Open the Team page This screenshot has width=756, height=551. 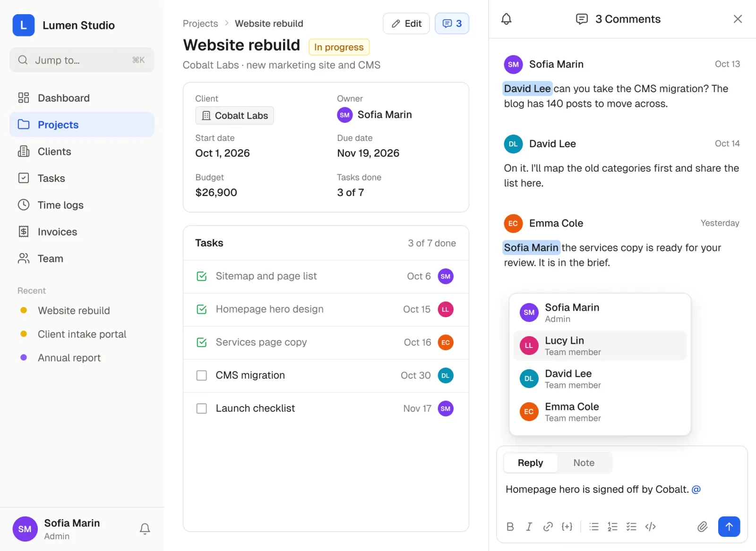(x=82, y=259)
